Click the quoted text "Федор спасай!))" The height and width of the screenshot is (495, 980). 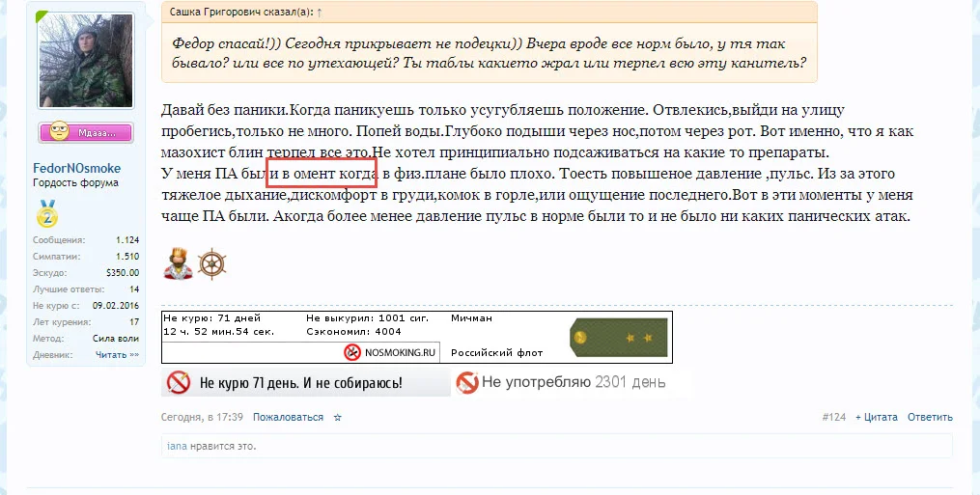[x=228, y=43]
